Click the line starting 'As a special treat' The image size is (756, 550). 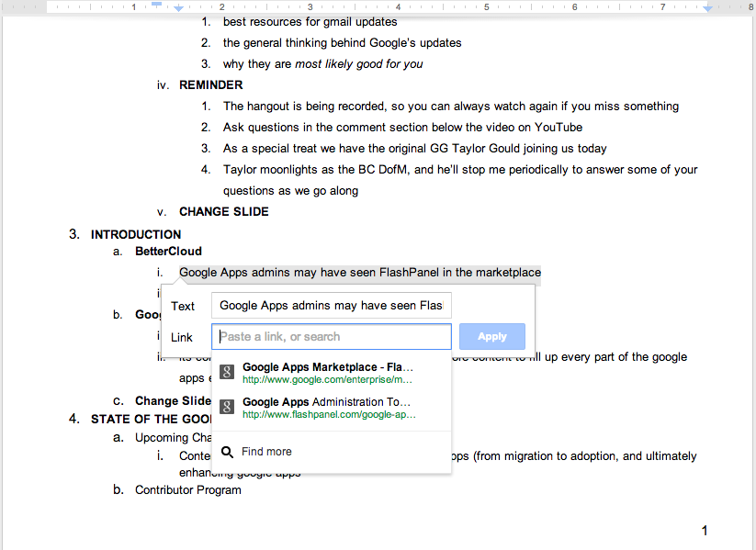414,149
